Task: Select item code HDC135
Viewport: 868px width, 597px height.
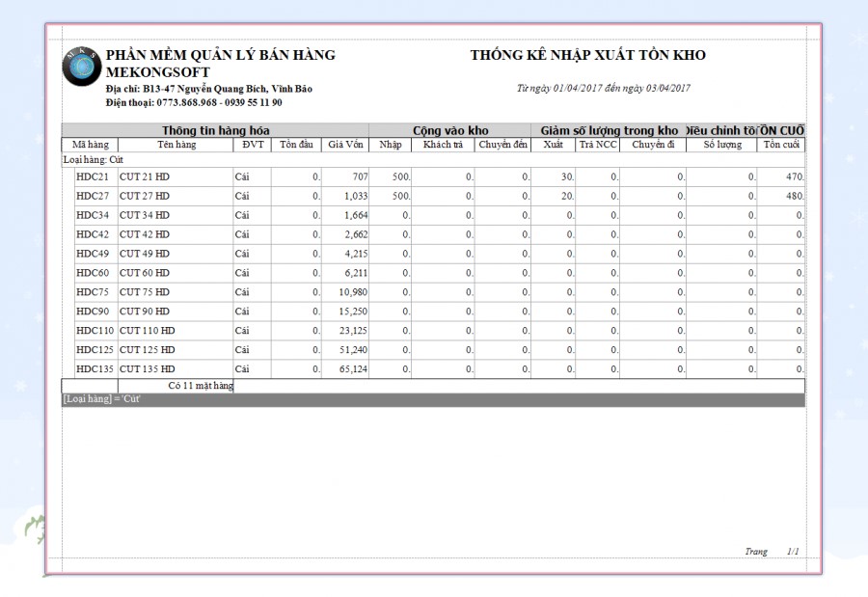Action: (x=95, y=368)
